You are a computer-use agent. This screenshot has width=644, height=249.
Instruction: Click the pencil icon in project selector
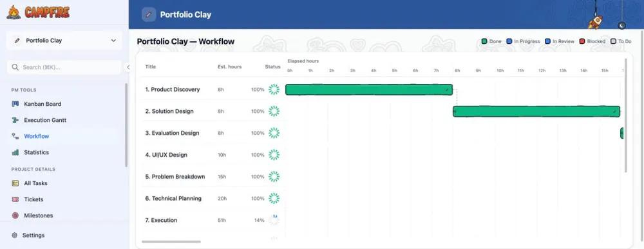(17, 41)
